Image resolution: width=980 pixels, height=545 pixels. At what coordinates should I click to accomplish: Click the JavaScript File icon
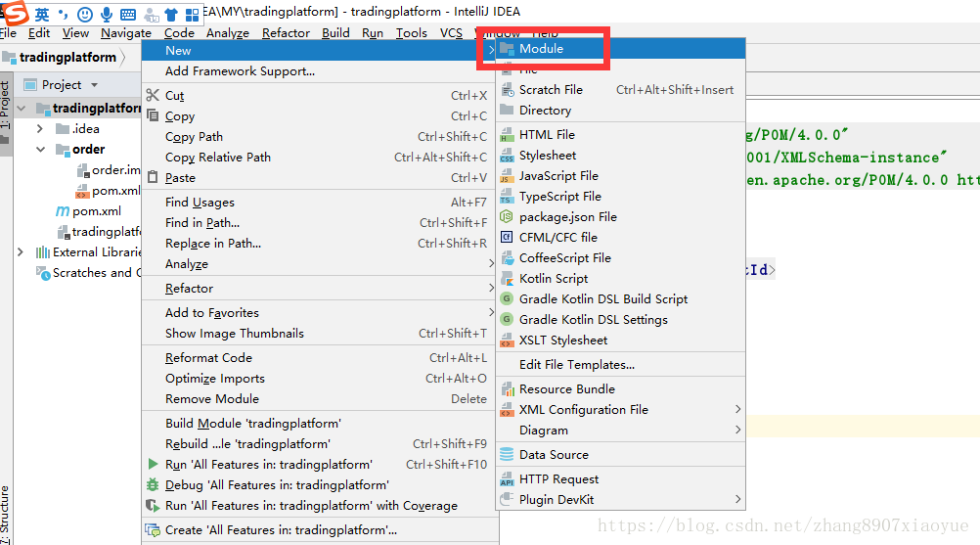(507, 175)
